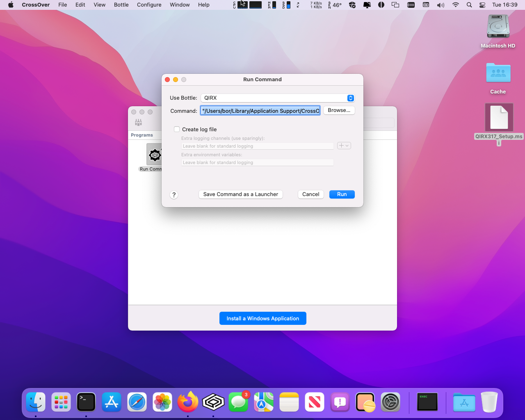525x420 pixels.
Task: Open System Preferences in the Dock
Action: coord(390,402)
